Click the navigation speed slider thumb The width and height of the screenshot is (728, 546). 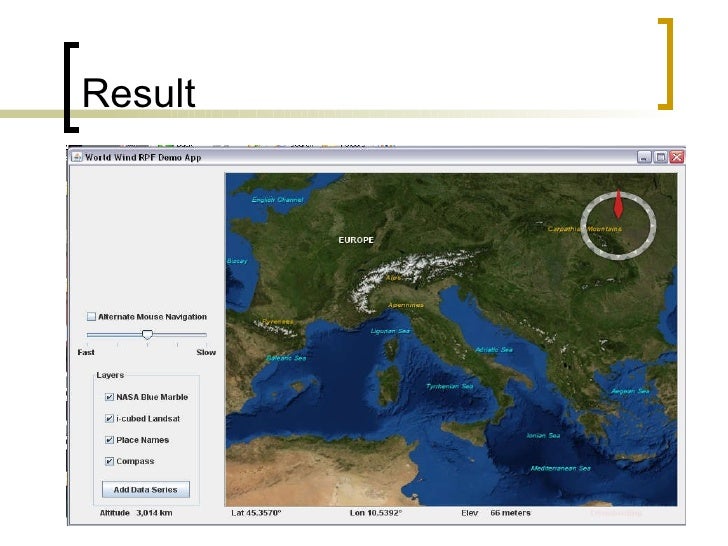147,334
